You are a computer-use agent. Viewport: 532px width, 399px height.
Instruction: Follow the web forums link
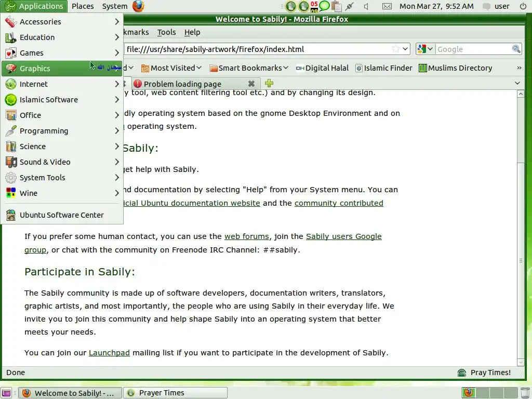tap(247, 236)
